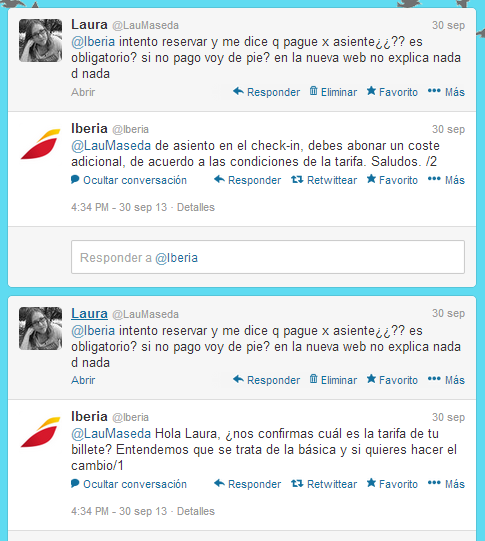Click Abrir on the first Laura tweet
485x541 pixels.
click(83, 92)
